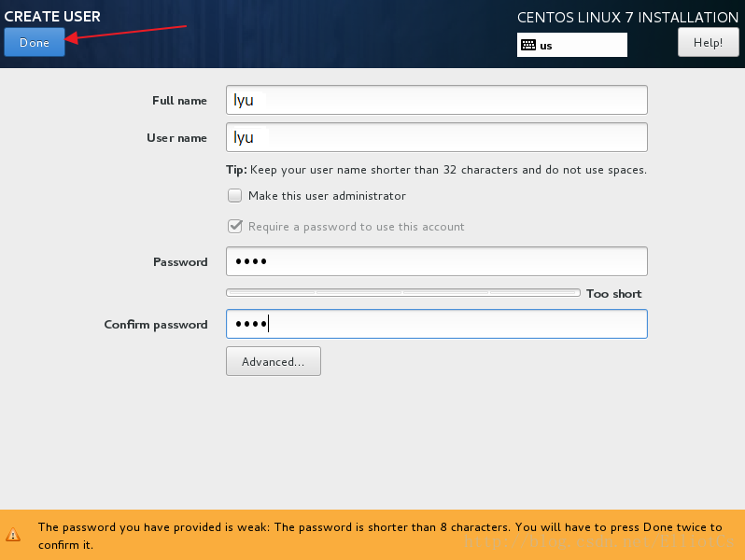The width and height of the screenshot is (745, 560).
Task: Click the Too short strength label
Action: [x=614, y=294]
